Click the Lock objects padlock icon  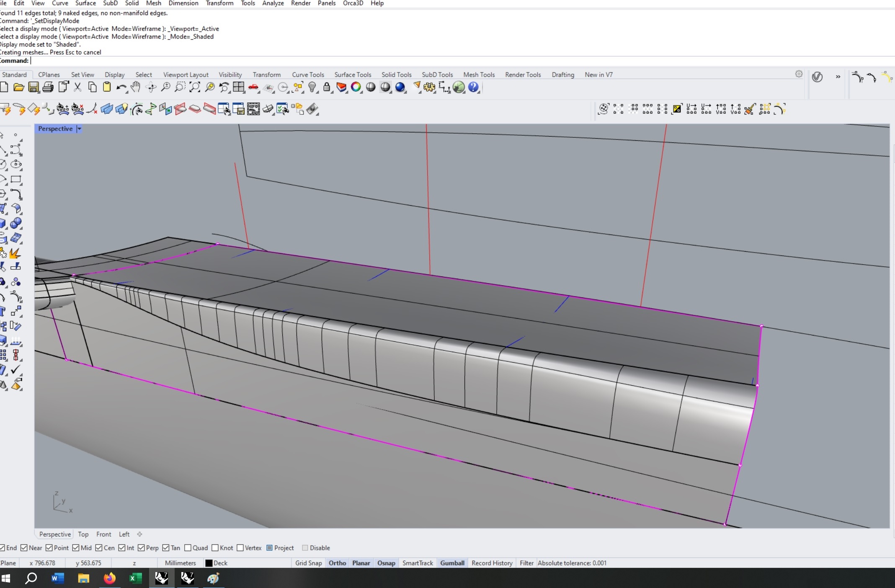(x=327, y=87)
